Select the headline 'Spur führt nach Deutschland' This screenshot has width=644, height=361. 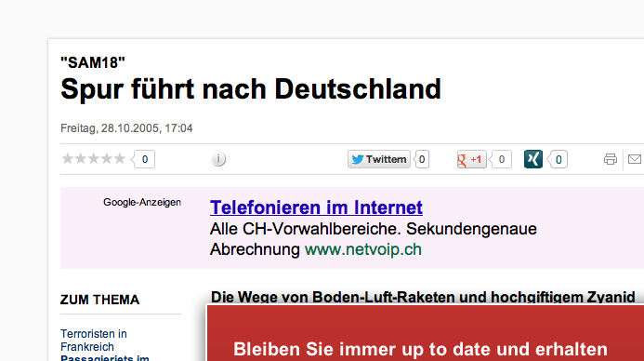point(251,89)
